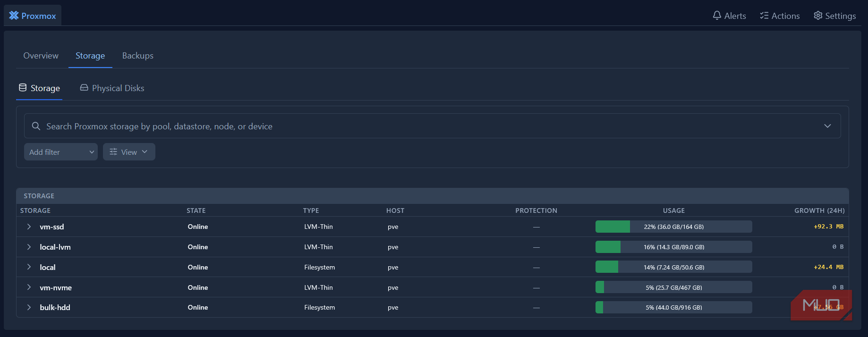Click the USAGE column header

coord(674,211)
